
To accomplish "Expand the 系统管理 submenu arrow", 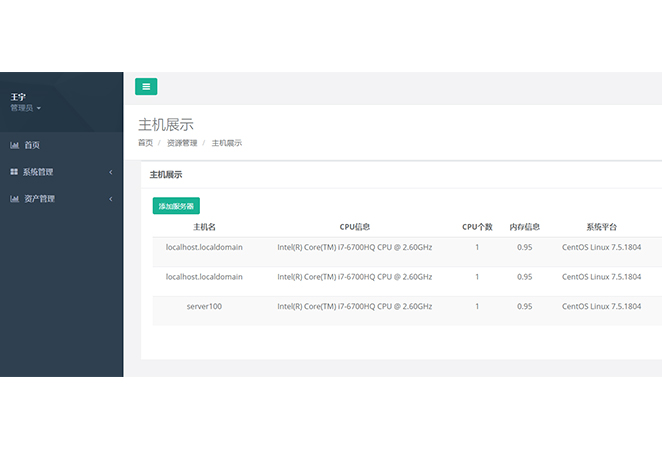I will pos(110,172).
